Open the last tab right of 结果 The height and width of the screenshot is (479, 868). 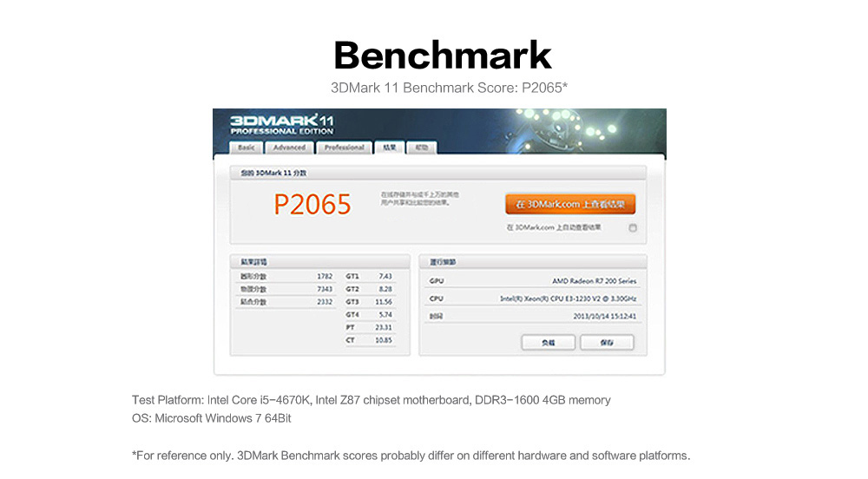click(x=422, y=148)
